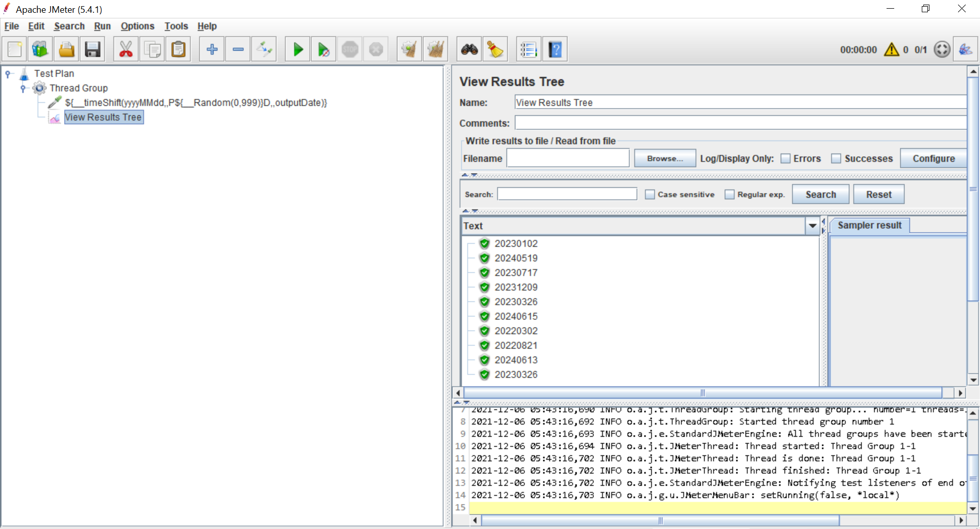Select the timeShift sampler tree item

pos(196,103)
